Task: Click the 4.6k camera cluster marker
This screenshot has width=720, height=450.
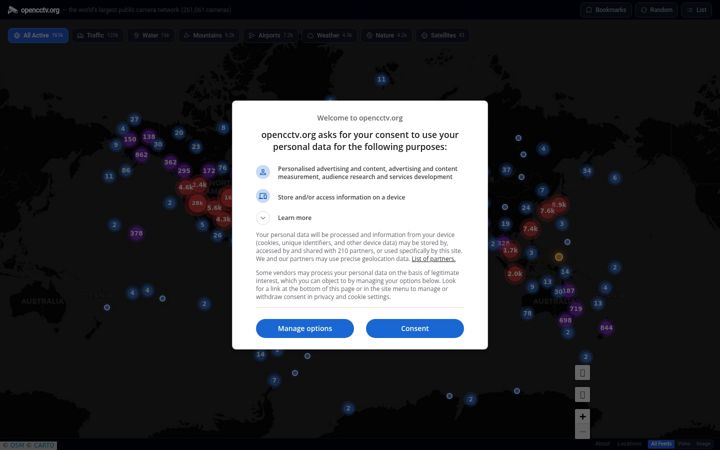Action: point(186,187)
